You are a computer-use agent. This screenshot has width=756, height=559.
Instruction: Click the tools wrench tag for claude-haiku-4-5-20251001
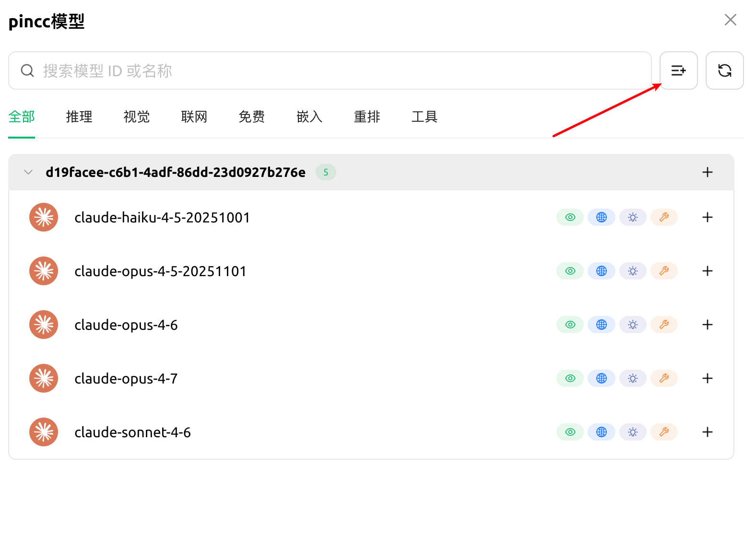[664, 217]
